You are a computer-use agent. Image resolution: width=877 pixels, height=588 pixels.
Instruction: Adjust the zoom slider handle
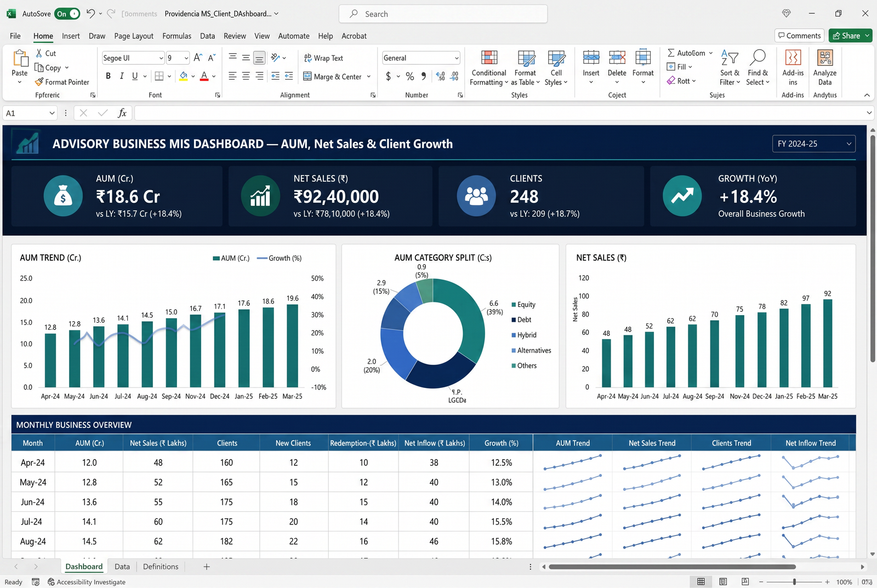pyautogui.click(x=794, y=581)
